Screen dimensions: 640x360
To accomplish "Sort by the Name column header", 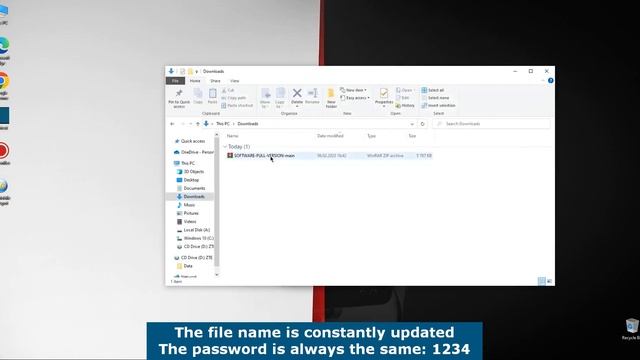I will pos(233,136).
